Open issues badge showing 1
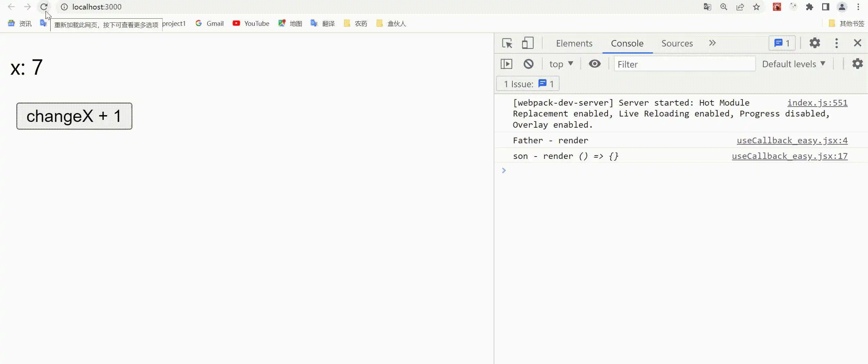868x364 pixels. click(x=782, y=43)
